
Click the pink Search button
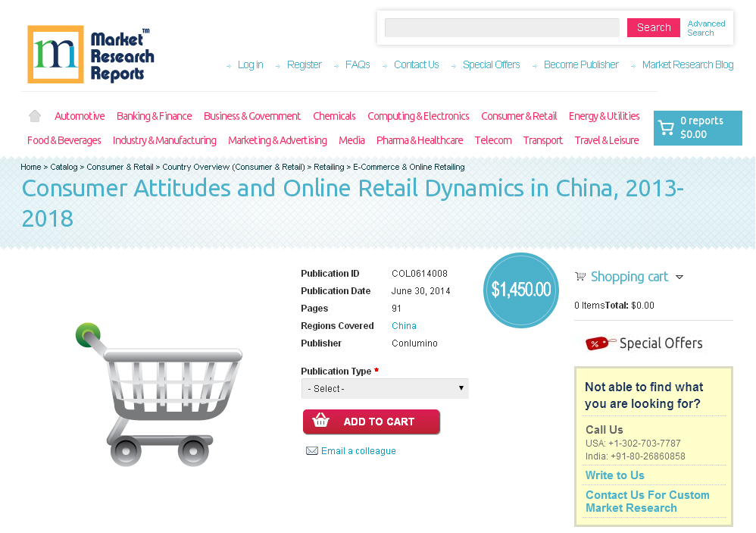[653, 27]
